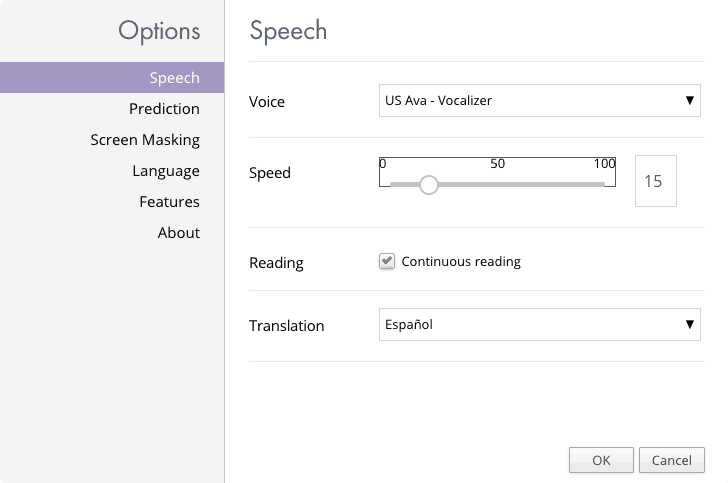Click the 0 end of the Speed slider
This screenshot has height=483, width=728.
390,184
